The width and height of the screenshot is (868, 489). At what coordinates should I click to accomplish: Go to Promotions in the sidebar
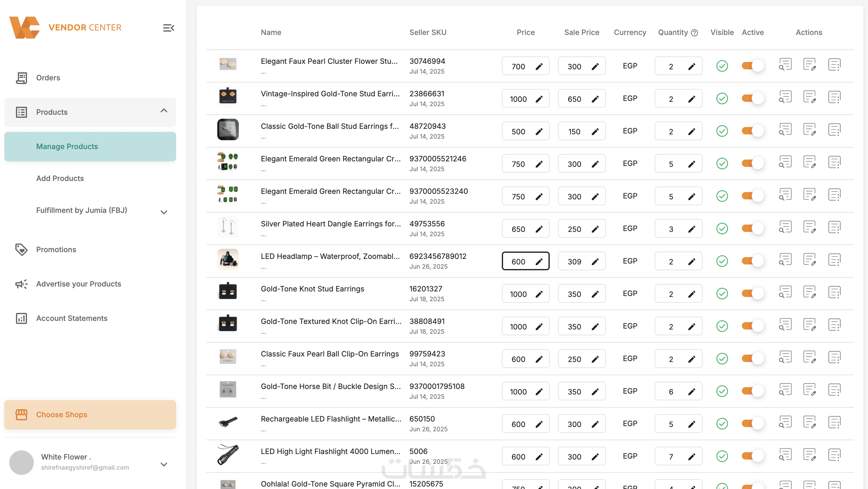[x=56, y=249]
